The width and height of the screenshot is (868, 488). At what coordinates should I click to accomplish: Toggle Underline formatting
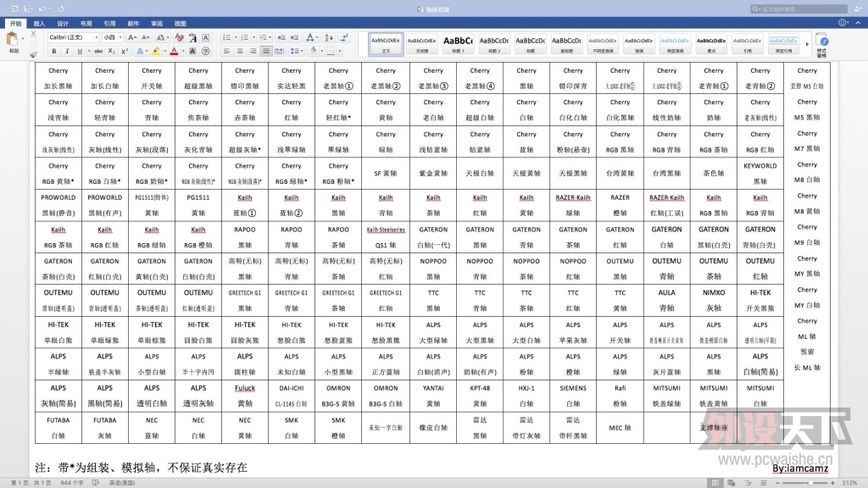[81, 51]
